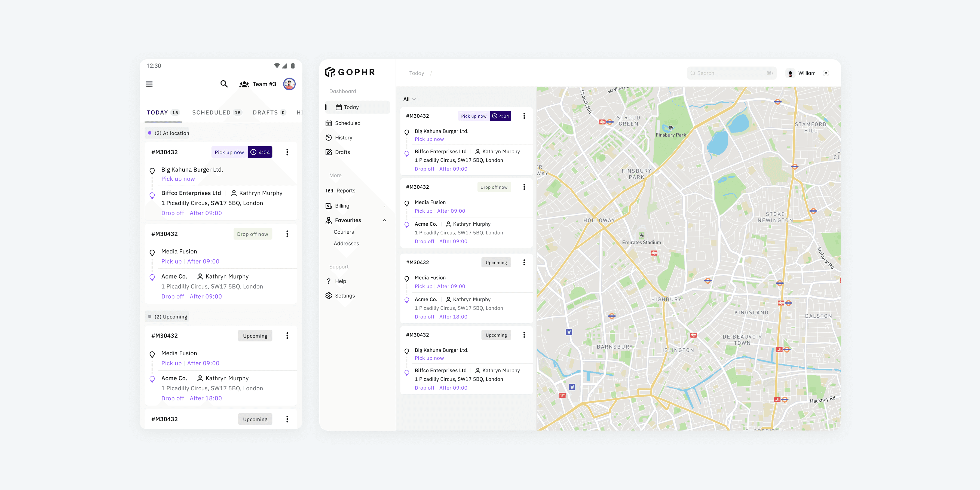
Task: Click the Team #3 selector
Action: [258, 84]
